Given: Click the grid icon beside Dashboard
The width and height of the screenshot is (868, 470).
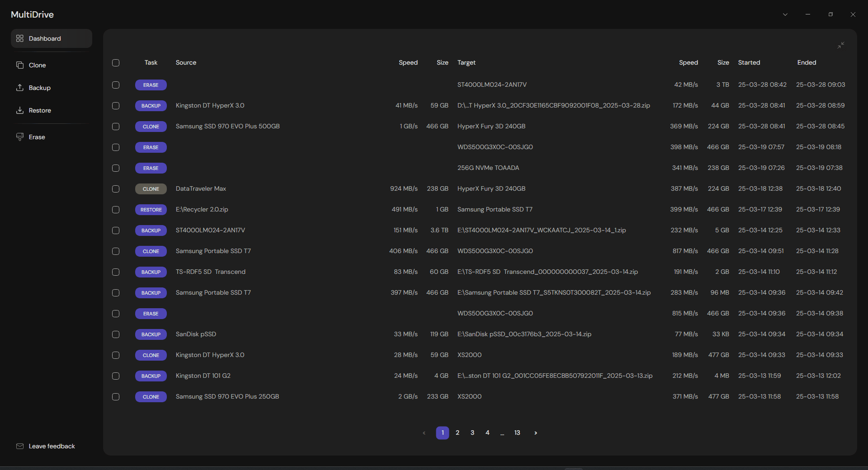Looking at the screenshot, I should [x=19, y=38].
